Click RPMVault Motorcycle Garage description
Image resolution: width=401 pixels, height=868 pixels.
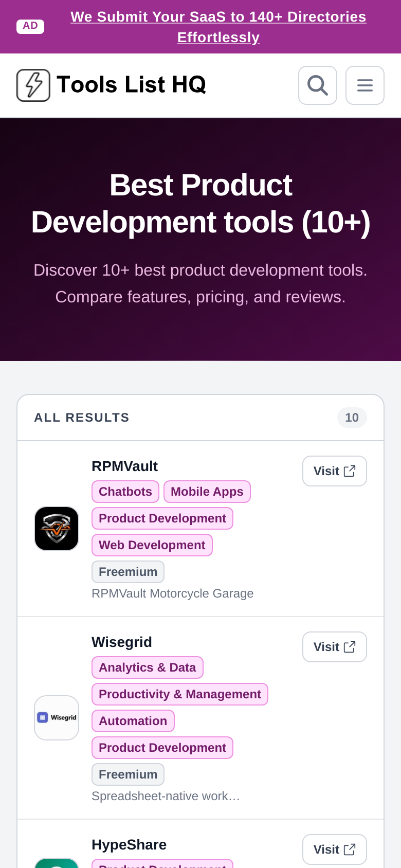tap(173, 593)
